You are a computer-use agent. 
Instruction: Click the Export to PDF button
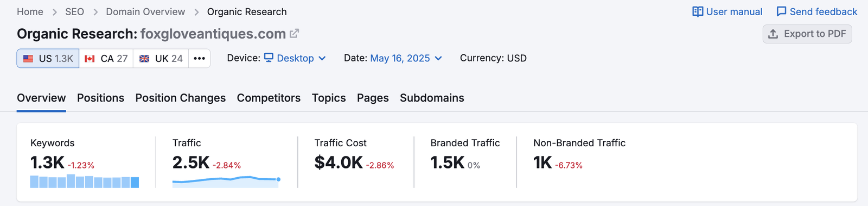click(x=807, y=34)
